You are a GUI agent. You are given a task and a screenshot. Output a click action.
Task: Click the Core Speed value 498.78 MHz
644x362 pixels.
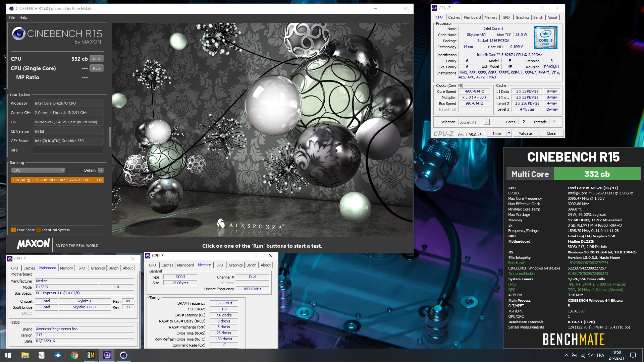(x=474, y=91)
